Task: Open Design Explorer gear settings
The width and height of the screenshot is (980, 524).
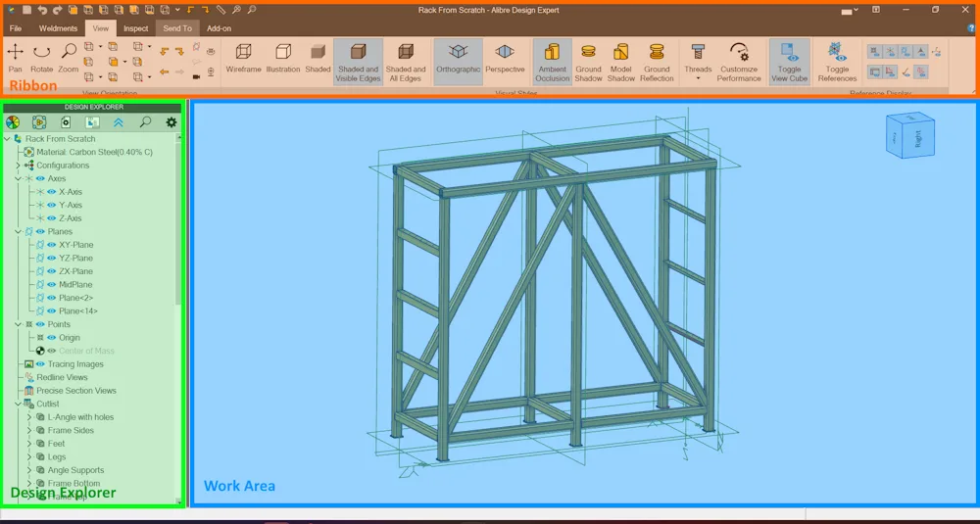Action: (171, 122)
